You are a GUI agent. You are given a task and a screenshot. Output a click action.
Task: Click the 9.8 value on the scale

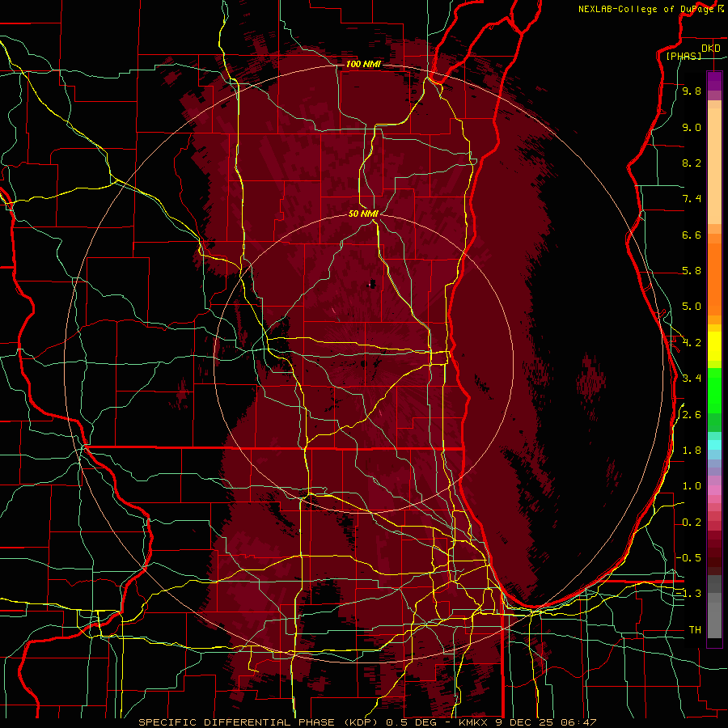click(x=692, y=91)
